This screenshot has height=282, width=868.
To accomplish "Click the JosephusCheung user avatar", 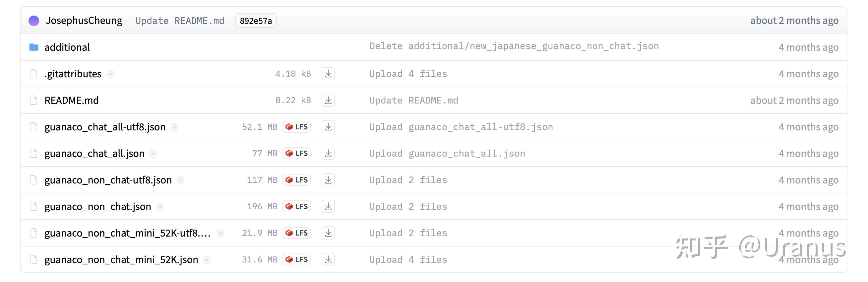I will (x=34, y=21).
